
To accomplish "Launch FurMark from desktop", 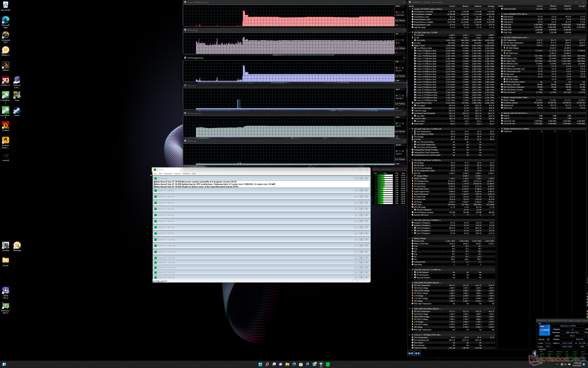I will point(6,125).
